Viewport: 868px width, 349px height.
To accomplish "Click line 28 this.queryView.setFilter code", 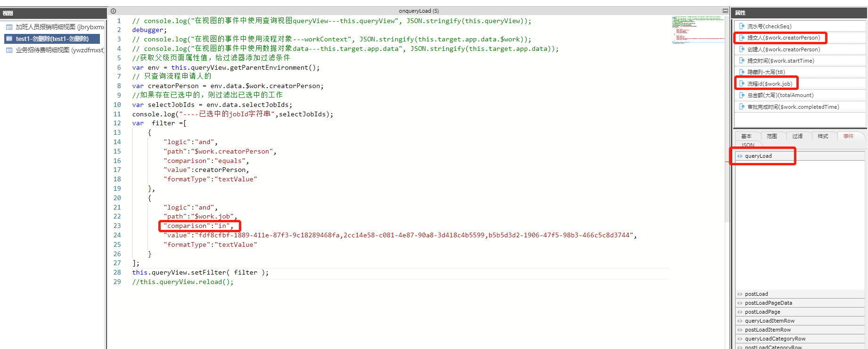I will (200, 273).
